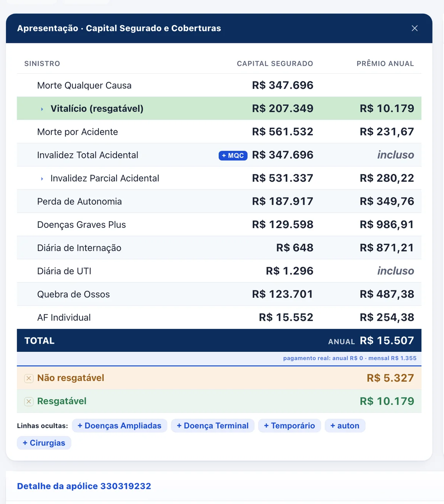Click the Linhas ocultas label

[x=43, y=426]
